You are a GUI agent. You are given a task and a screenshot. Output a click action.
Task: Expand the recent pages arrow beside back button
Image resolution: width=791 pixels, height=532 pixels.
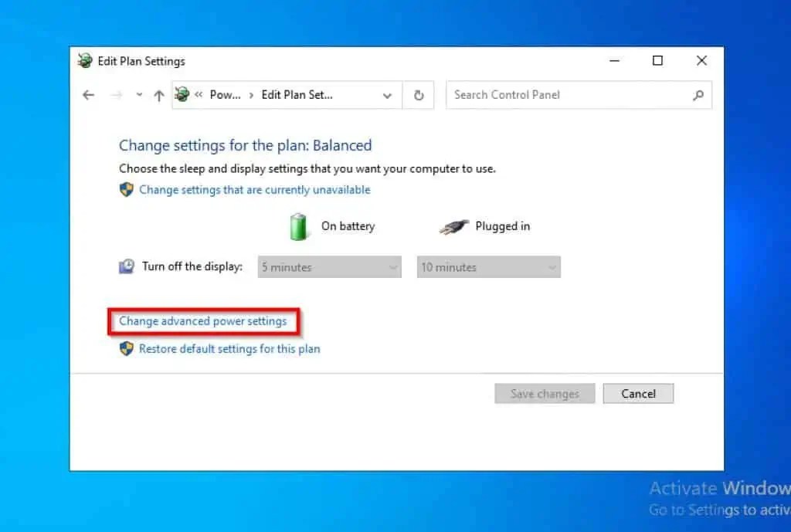click(139, 94)
